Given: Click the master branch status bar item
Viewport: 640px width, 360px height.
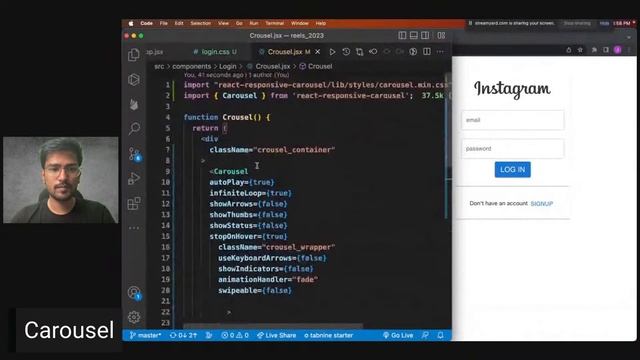Looking at the screenshot, I should 145,336.
